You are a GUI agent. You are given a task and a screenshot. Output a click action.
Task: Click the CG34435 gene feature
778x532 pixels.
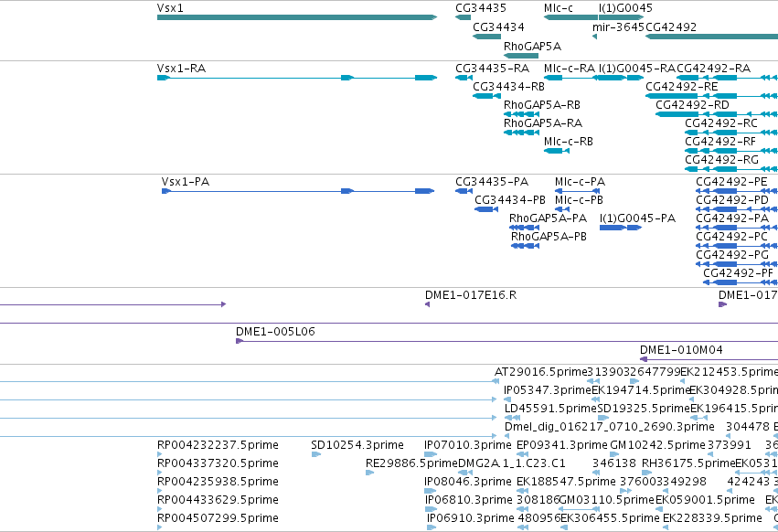(x=463, y=17)
